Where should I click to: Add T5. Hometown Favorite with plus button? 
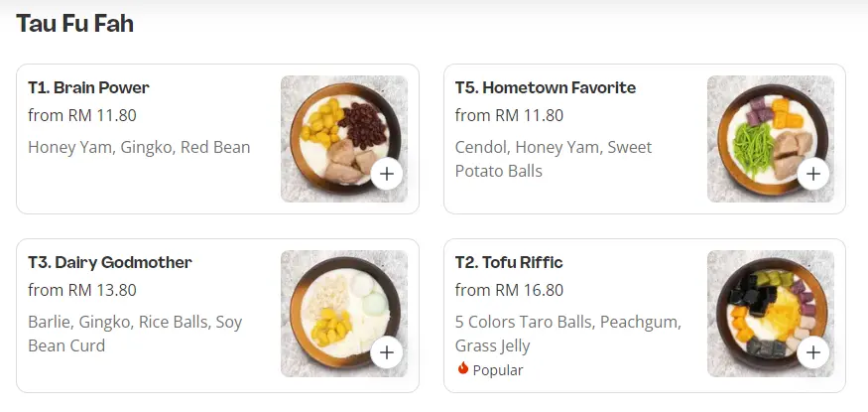(813, 174)
